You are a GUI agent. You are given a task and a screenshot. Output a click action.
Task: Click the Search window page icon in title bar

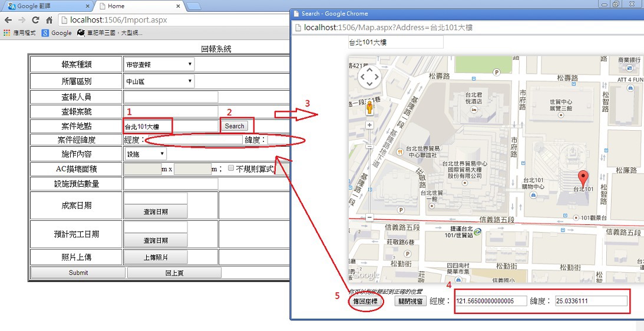tap(296, 14)
